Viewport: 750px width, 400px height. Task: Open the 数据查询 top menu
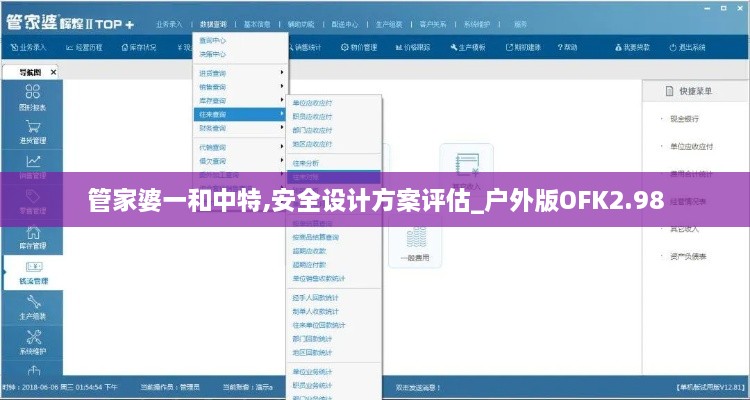[x=213, y=24]
